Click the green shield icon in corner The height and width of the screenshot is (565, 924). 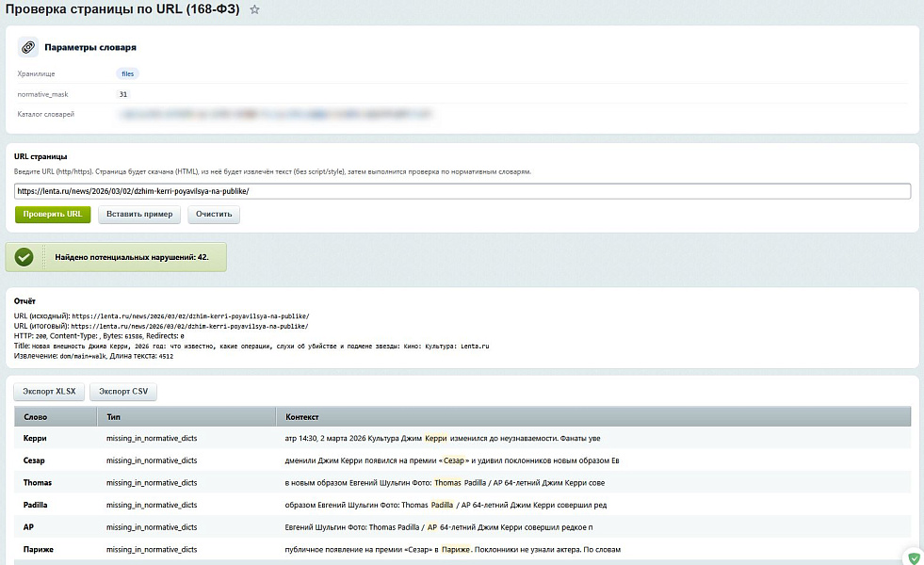911,556
